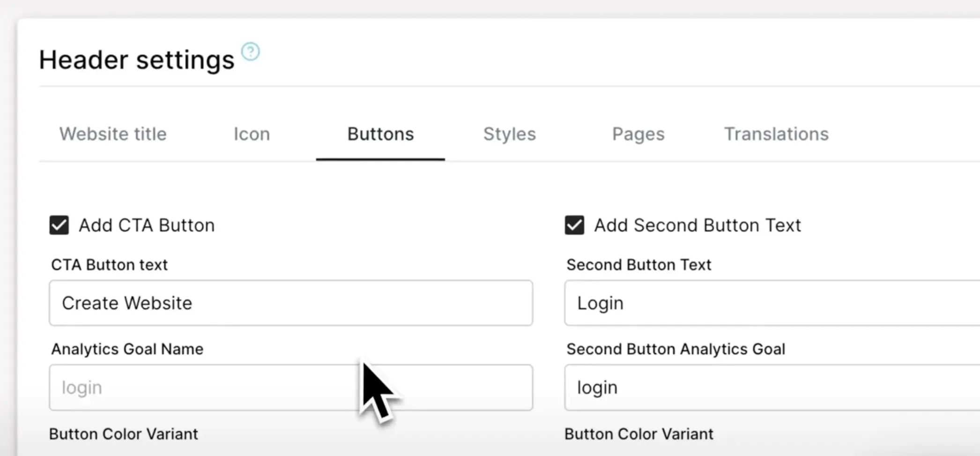The width and height of the screenshot is (980, 456).
Task: Switch to the Website title tab
Action: pyautogui.click(x=113, y=134)
